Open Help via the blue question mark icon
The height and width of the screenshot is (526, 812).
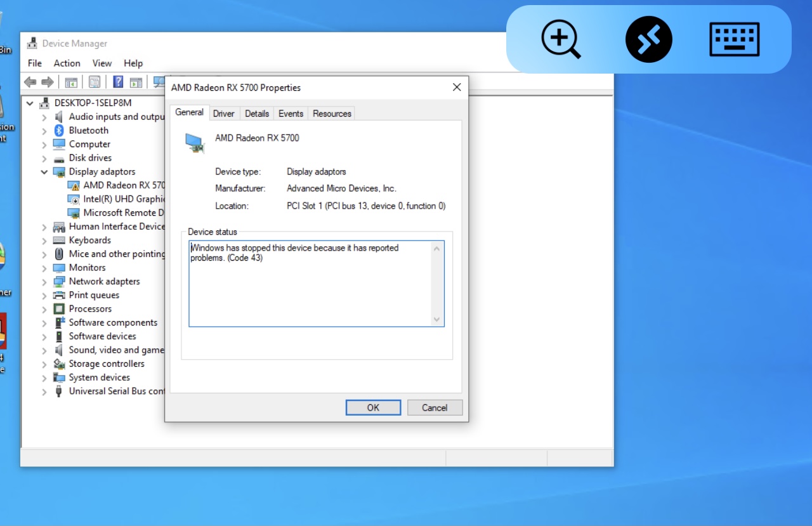pos(118,82)
